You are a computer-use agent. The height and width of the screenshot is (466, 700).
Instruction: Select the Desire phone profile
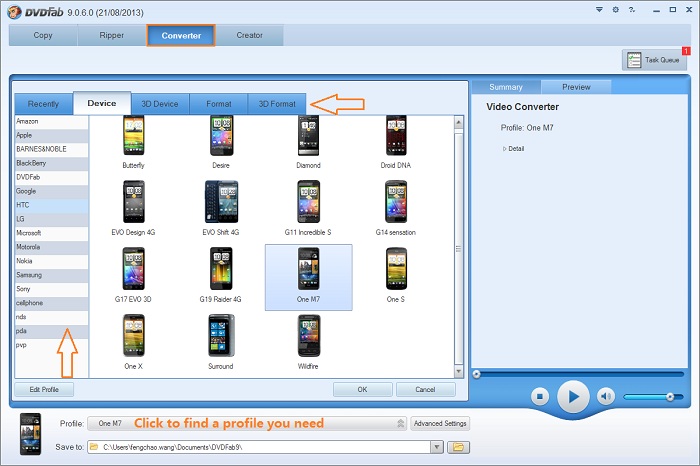(x=221, y=143)
